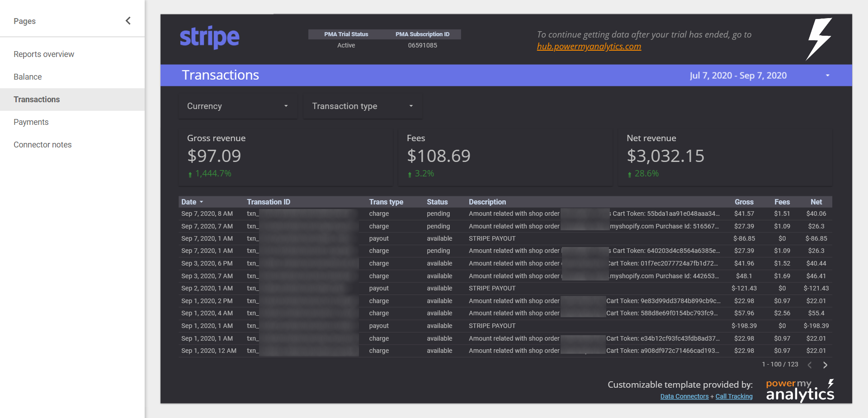The width and height of the screenshot is (868, 418).
Task: Follow the Data Connectors link
Action: pyautogui.click(x=684, y=397)
